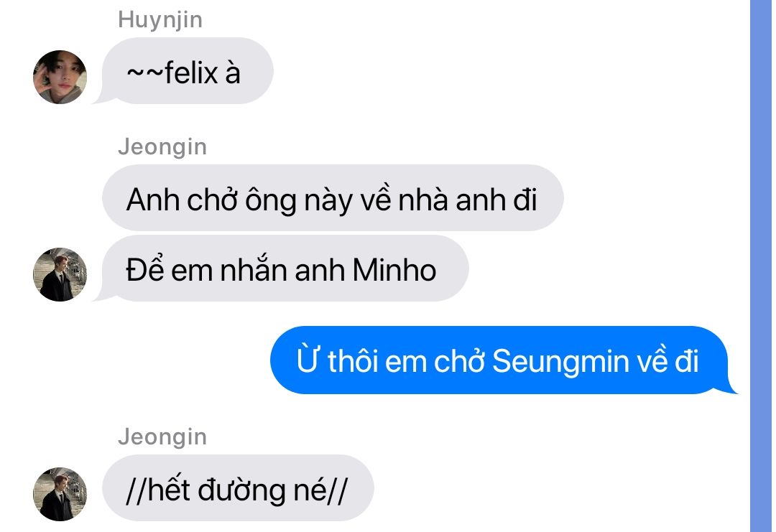
Task: Click the word 'Seungmin' in the blue message
Action: coord(560,361)
